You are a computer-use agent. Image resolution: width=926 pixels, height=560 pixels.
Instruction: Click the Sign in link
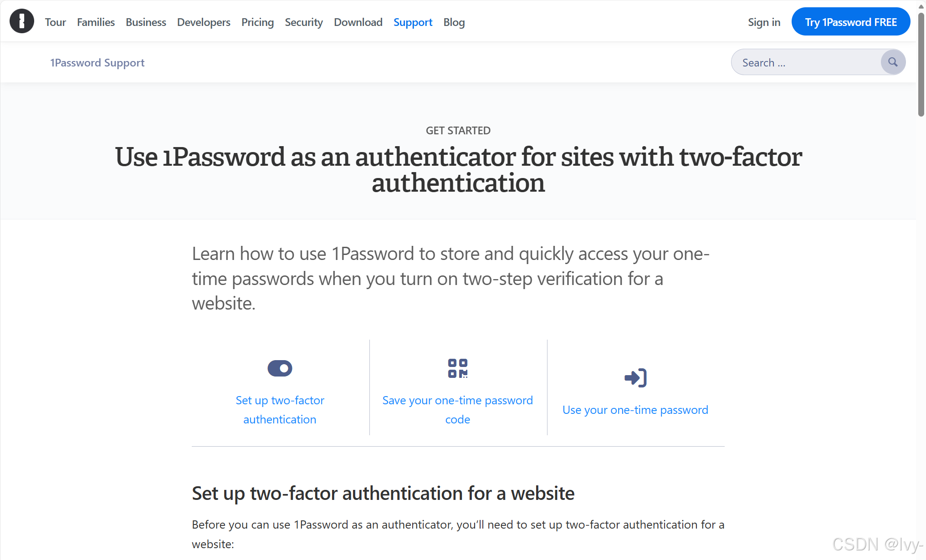click(x=764, y=22)
